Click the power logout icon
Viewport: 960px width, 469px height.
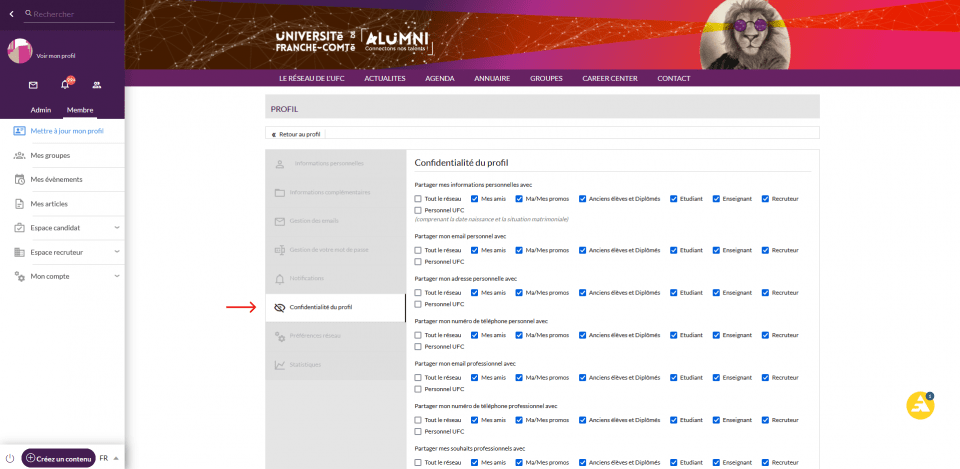[x=10, y=457]
